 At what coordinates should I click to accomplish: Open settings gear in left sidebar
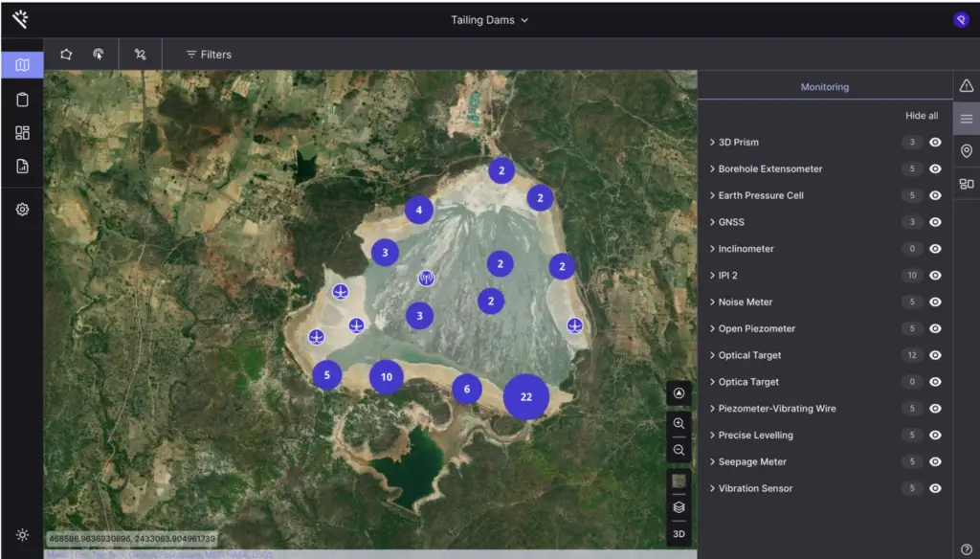(22, 209)
